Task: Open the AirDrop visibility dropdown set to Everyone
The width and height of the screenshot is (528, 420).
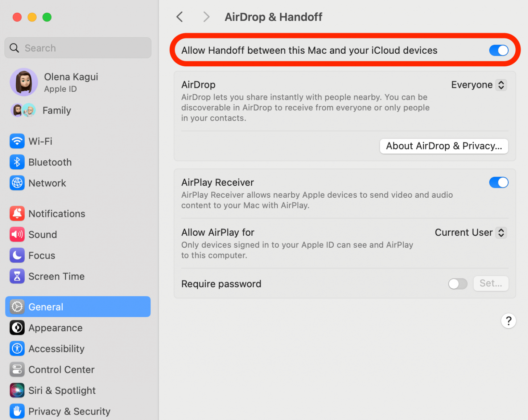Action: click(x=479, y=85)
